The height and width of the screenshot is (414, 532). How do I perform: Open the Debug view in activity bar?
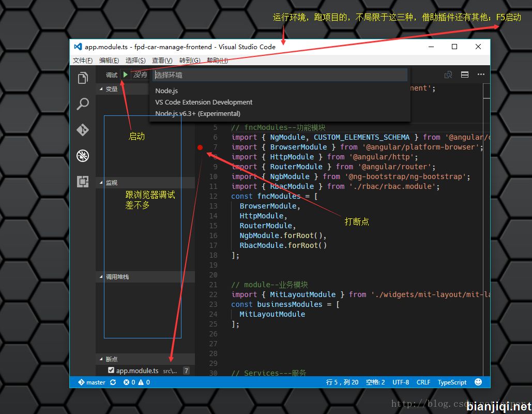point(83,156)
